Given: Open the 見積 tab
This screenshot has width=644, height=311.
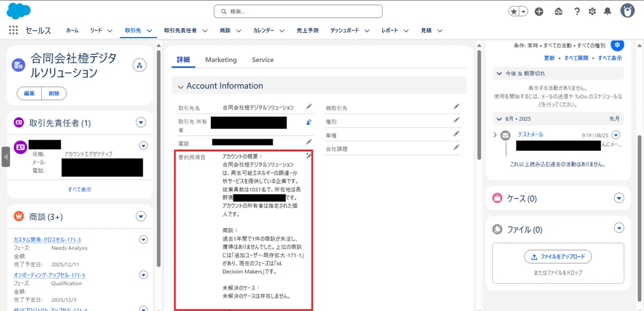Looking at the screenshot, I should (426, 31).
